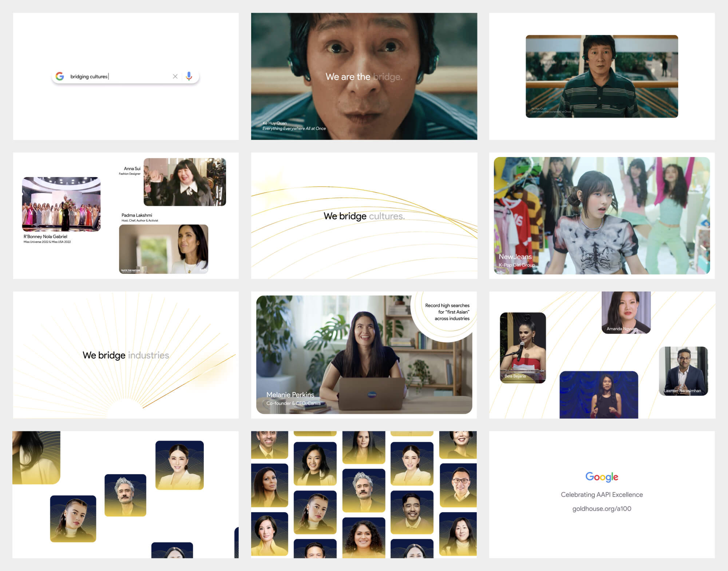Open the Bela Bajaria podium thumbnail

[x=523, y=348]
